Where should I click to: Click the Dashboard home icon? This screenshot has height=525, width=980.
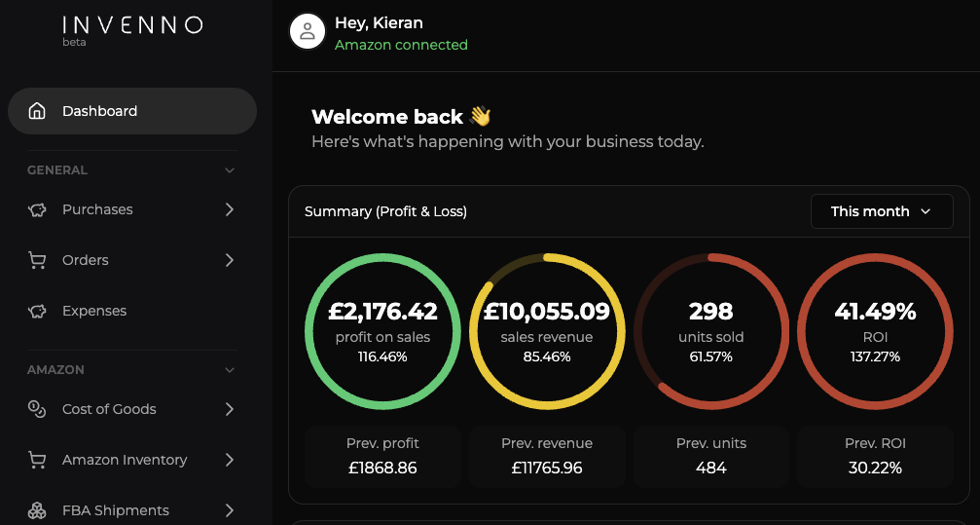pos(37,111)
